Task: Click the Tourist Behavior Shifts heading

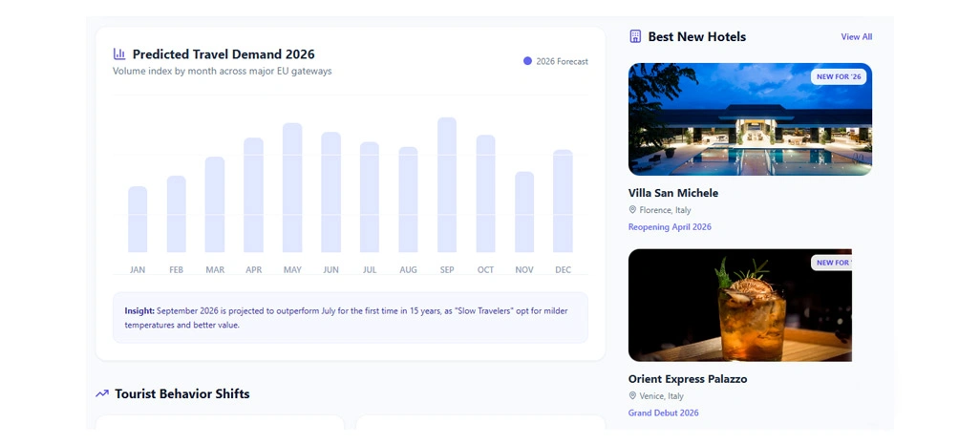Action: click(182, 393)
